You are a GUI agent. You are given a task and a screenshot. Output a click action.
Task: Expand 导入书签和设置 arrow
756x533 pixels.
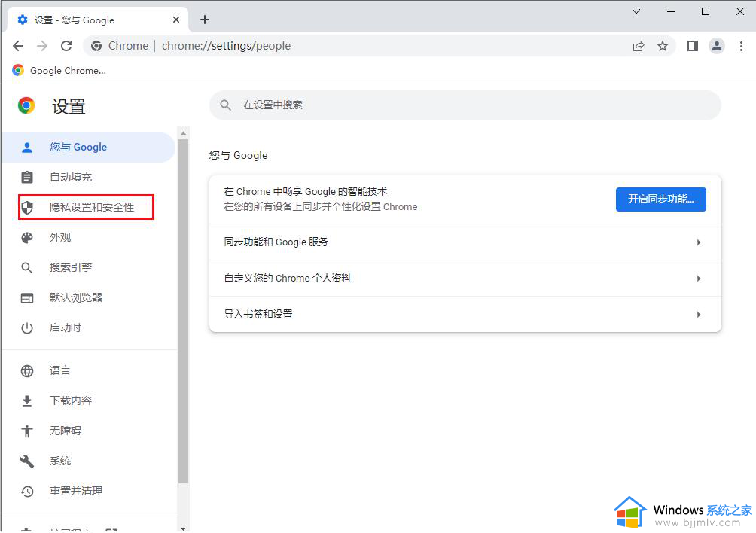tap(699, 315)
